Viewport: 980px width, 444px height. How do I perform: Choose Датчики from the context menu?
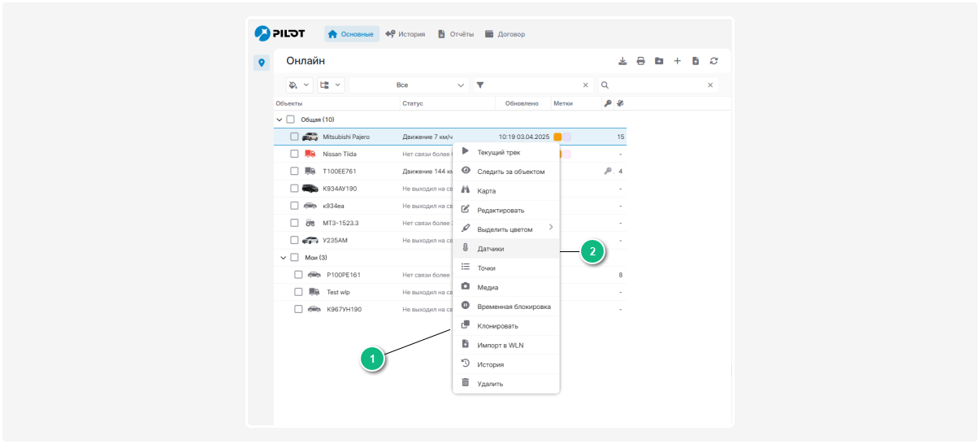pos(490,249)
